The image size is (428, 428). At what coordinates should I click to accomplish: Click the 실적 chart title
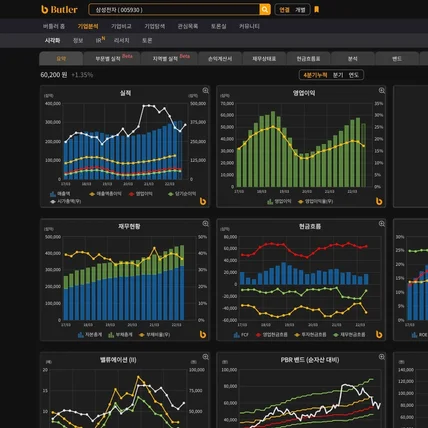coord(125,93)
